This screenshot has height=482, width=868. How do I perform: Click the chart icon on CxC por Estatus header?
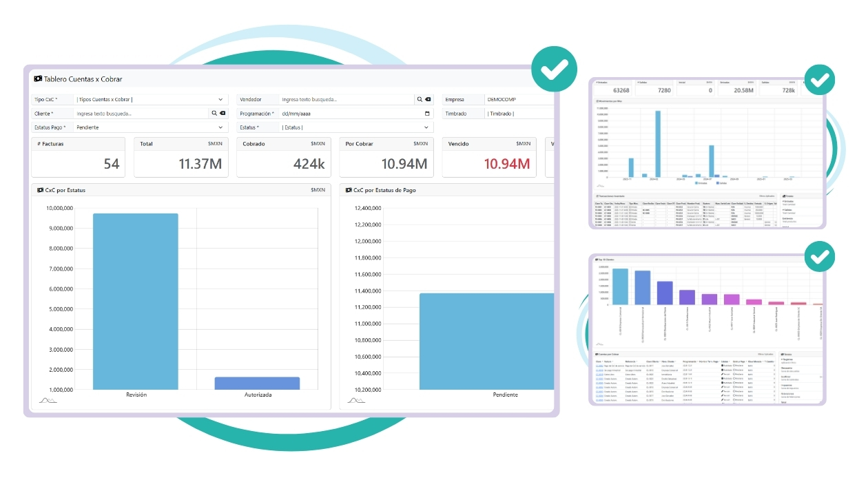[x=39, y=189]
